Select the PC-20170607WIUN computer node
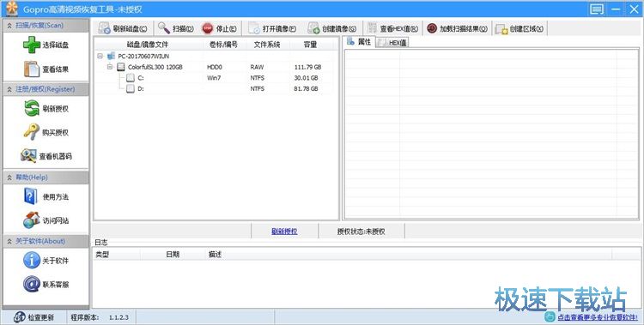 [143, 56]
